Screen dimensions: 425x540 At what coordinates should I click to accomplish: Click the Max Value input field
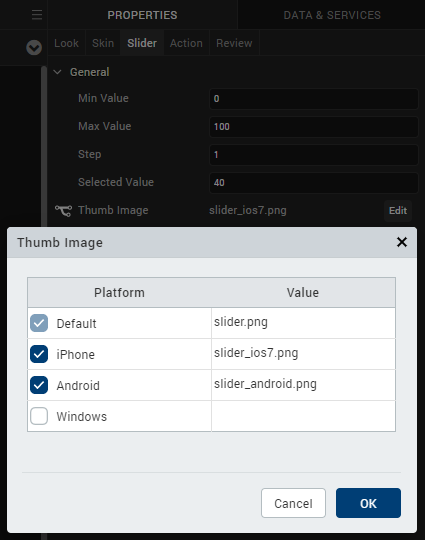314,126
